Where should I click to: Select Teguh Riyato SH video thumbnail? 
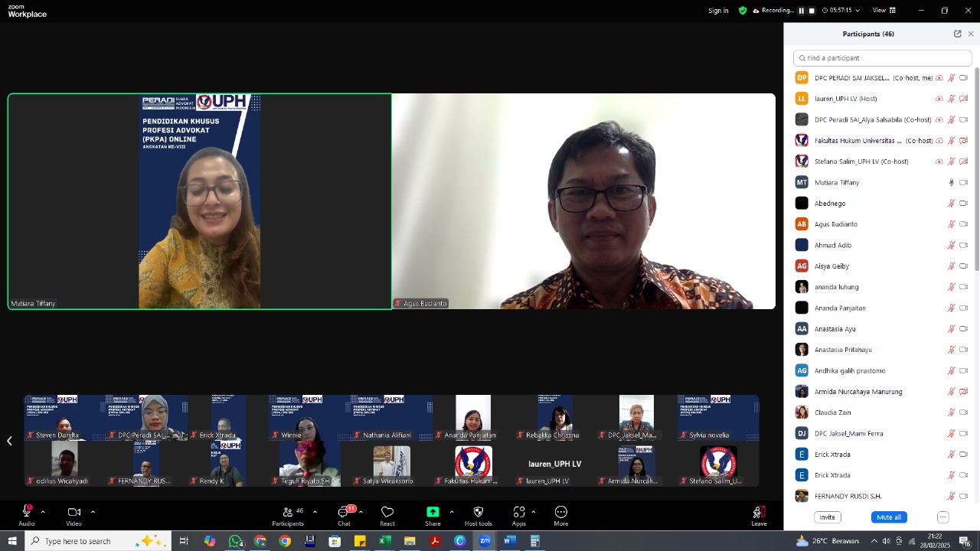tap(309, 464)
